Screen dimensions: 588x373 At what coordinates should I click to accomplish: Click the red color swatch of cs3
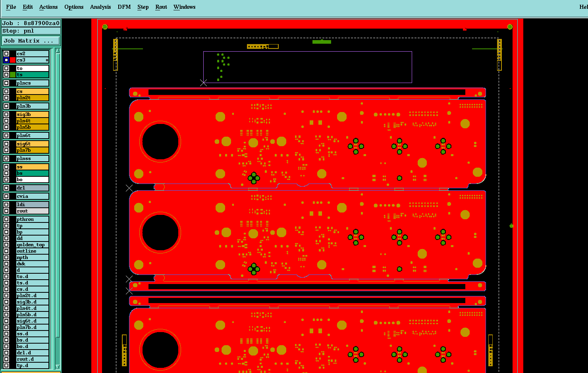coord(13,60)
